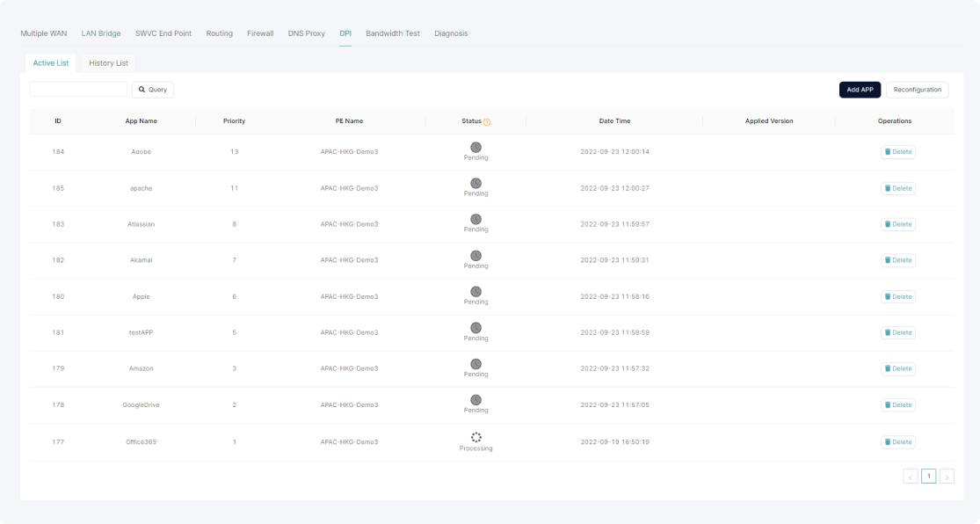Delete the Office365 app entry
This screenshot has width=980, height=524.
(898, 441)
